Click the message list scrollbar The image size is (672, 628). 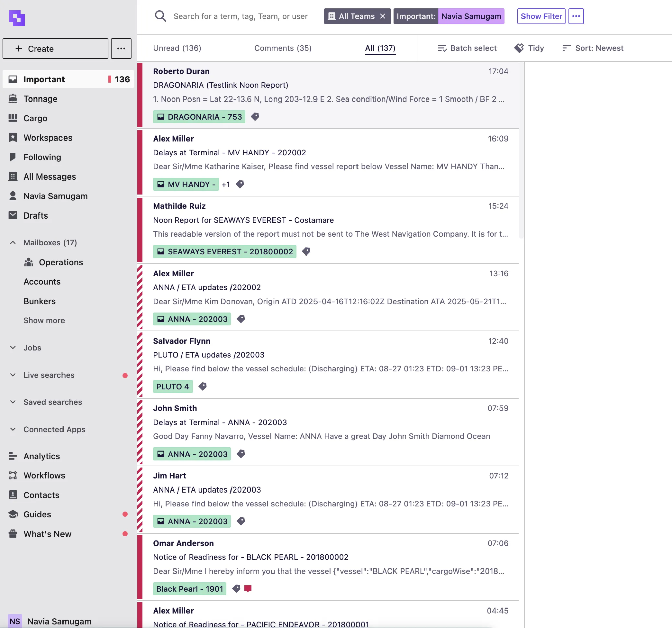click(521, 150)
